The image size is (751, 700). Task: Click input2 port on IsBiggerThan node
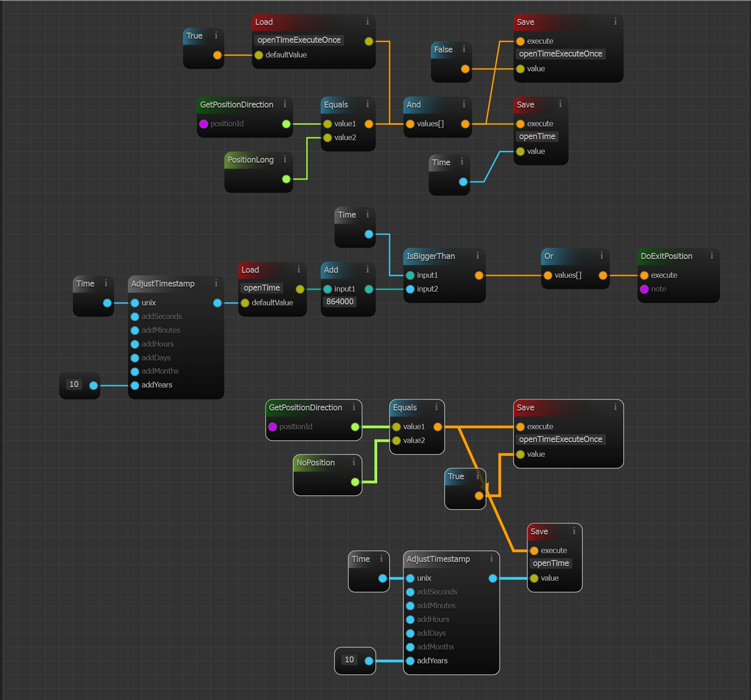click(410, 289)
